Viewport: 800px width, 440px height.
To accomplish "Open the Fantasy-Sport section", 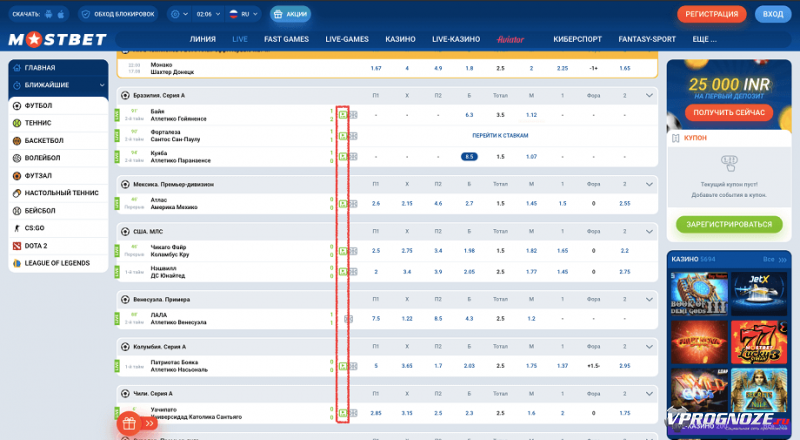I will click(647, 39).
